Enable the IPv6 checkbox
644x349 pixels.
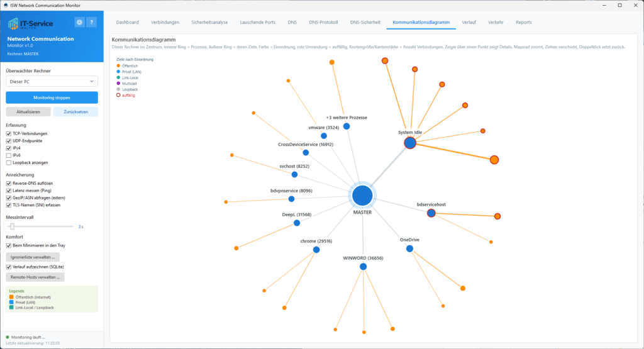9,155
